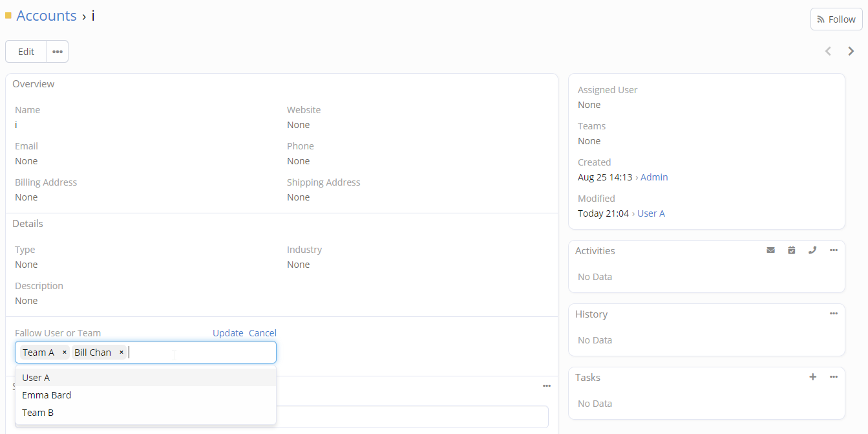Remove Team A tag from field
This screenshot has height=434, width=868.
(x=65, y=353)
